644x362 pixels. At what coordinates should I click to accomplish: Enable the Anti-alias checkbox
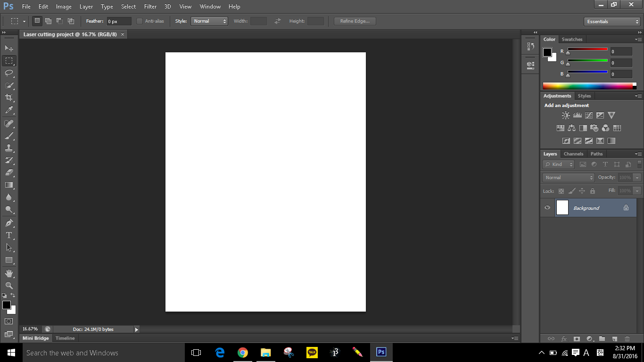pyautogui.click(x=140, y=21)
